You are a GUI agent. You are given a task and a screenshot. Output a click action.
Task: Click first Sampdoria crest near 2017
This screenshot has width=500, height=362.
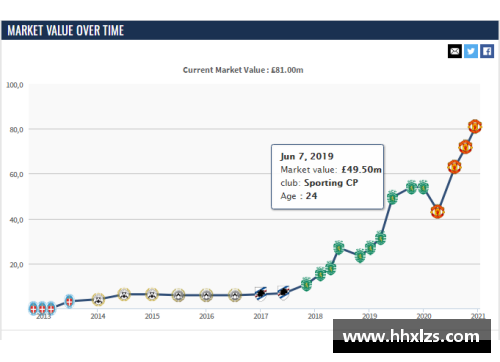pos(261,294)
